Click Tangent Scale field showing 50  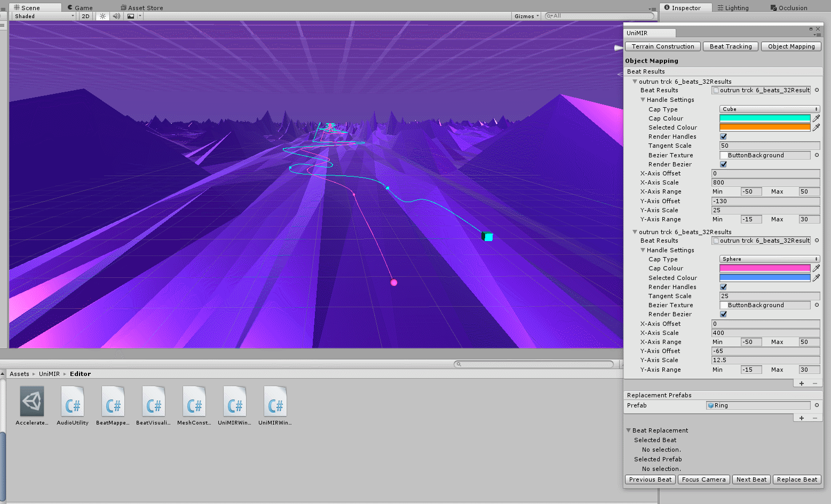tap(770, 146)
